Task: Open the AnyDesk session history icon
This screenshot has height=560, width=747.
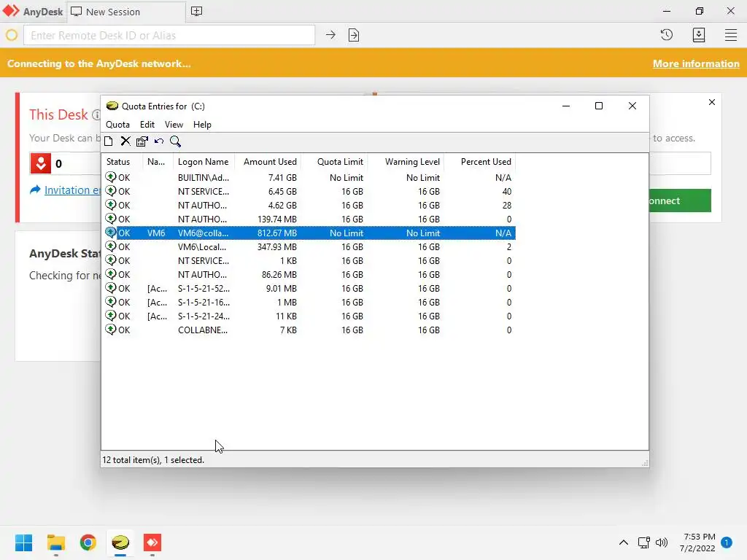Action: click(x=667, y=35)
